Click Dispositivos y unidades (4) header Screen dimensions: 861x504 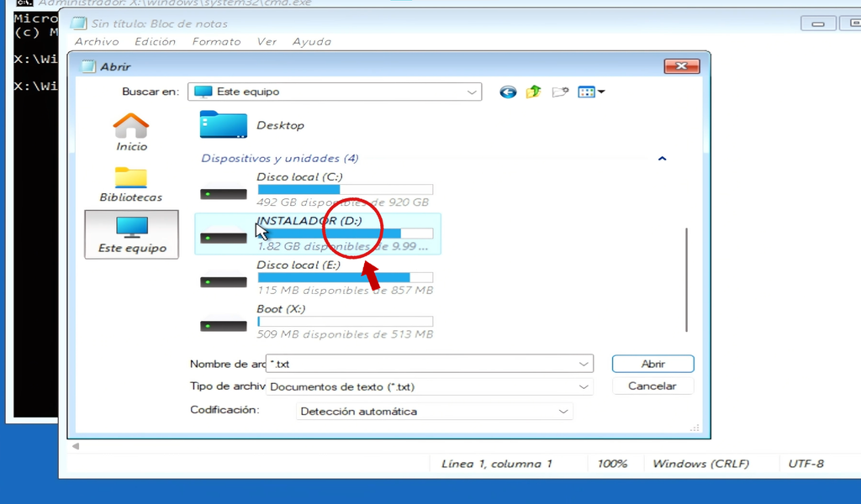[x=279, y=159]
